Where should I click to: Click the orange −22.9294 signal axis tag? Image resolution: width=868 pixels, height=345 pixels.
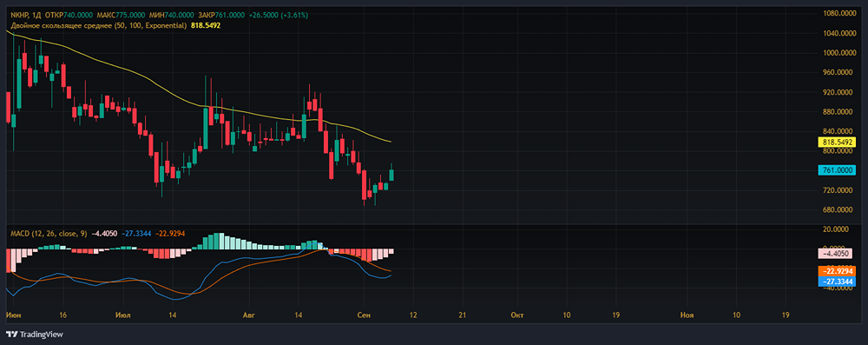click(x=836, y=272)
